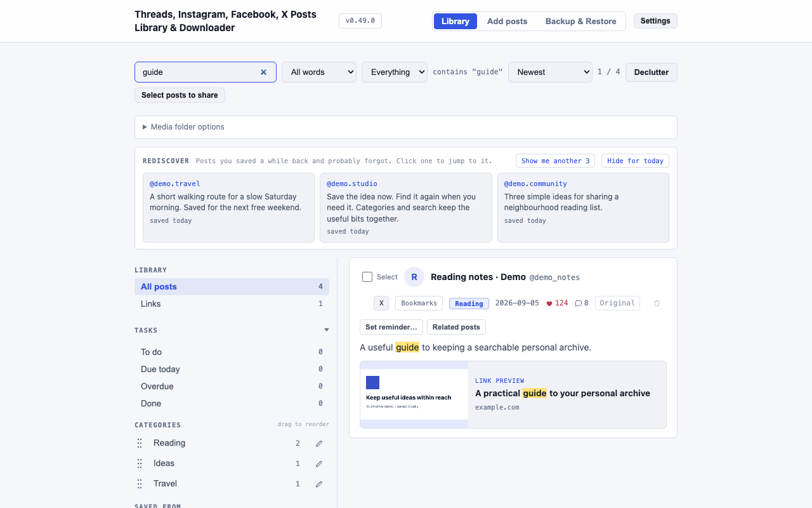Click the Declutter button

(x=652, y=72)
